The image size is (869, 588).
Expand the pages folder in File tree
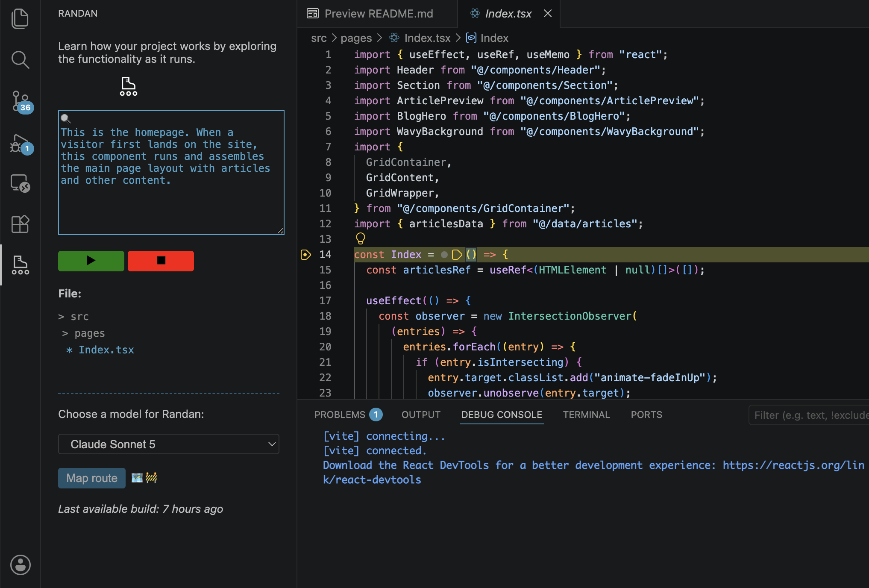click(83, 333)
